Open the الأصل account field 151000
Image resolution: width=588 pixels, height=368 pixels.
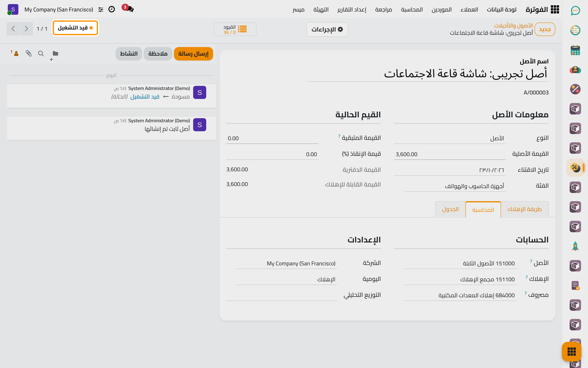[460, 263]
